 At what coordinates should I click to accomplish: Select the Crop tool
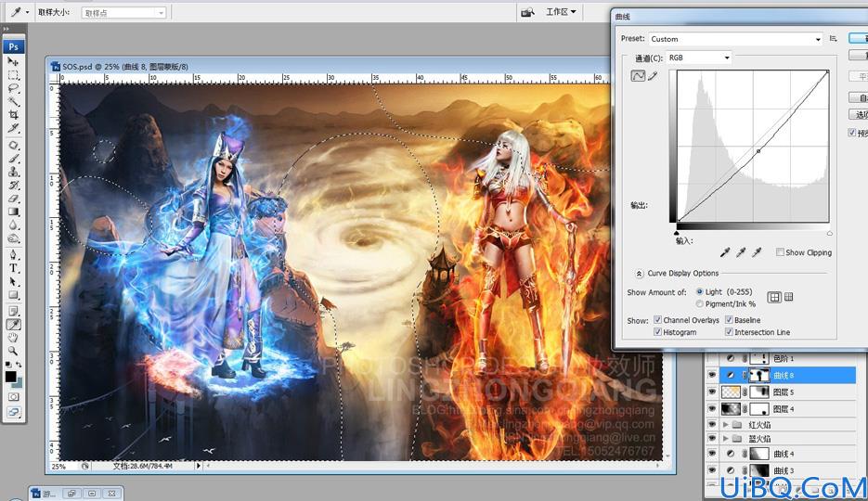click(x=13, y=115)
